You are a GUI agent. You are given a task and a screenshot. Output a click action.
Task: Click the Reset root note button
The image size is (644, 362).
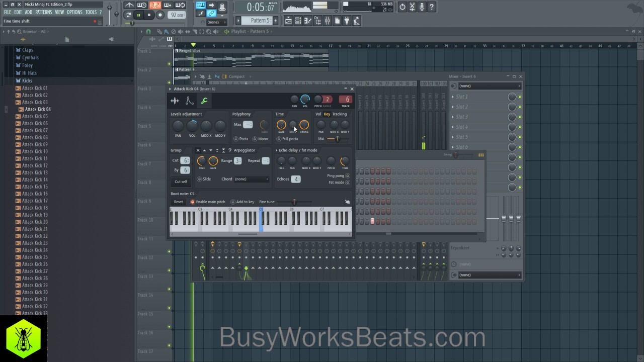179,202
